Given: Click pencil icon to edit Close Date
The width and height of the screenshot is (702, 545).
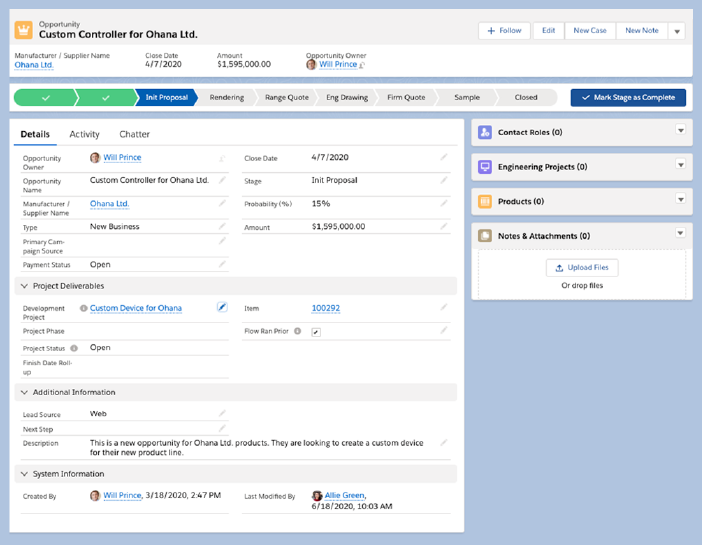Looking at the screenshot, I should tap(444, 158).
